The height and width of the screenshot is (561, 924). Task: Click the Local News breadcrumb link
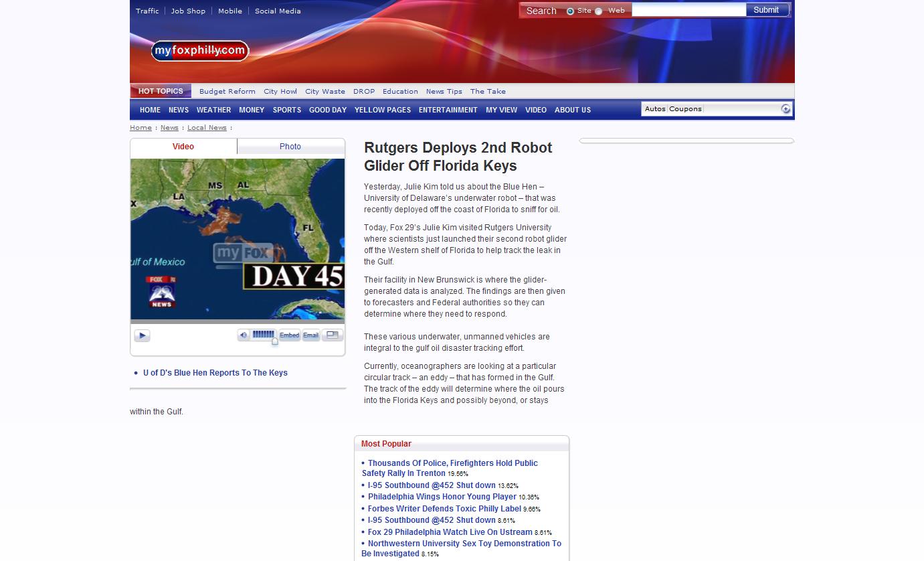207,127
